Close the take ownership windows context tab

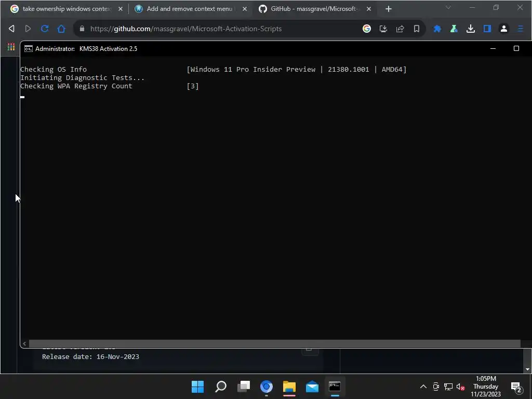121,9
